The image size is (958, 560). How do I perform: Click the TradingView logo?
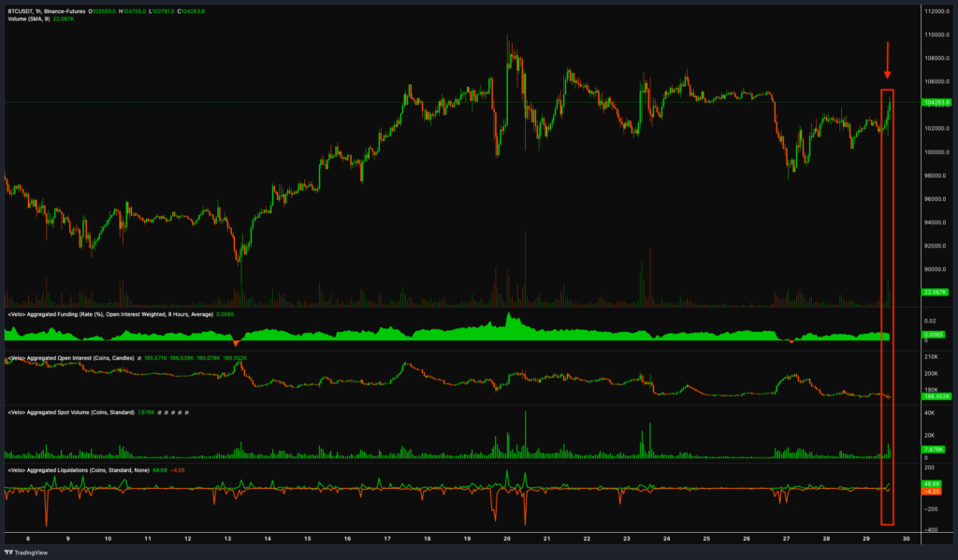(28, 552)
